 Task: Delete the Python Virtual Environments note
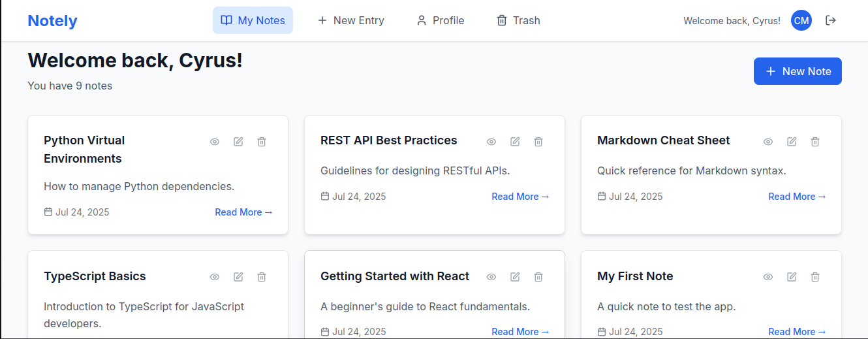[262, 142]
